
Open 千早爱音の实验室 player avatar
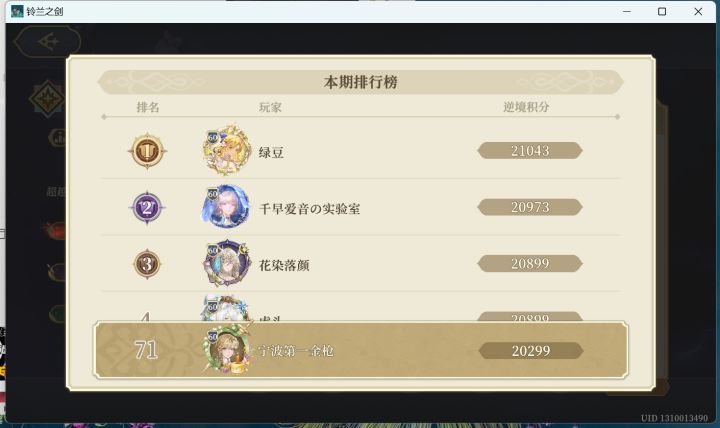(226, 207)
